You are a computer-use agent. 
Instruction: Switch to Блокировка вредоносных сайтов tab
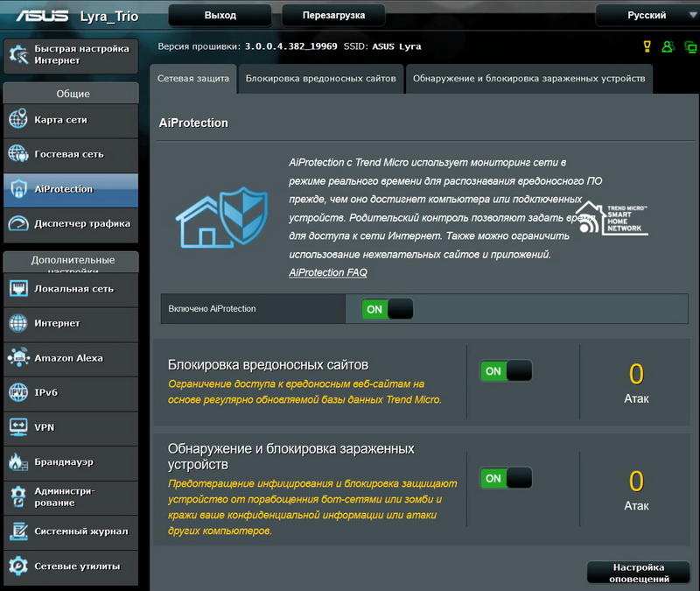tap(320, 78)
